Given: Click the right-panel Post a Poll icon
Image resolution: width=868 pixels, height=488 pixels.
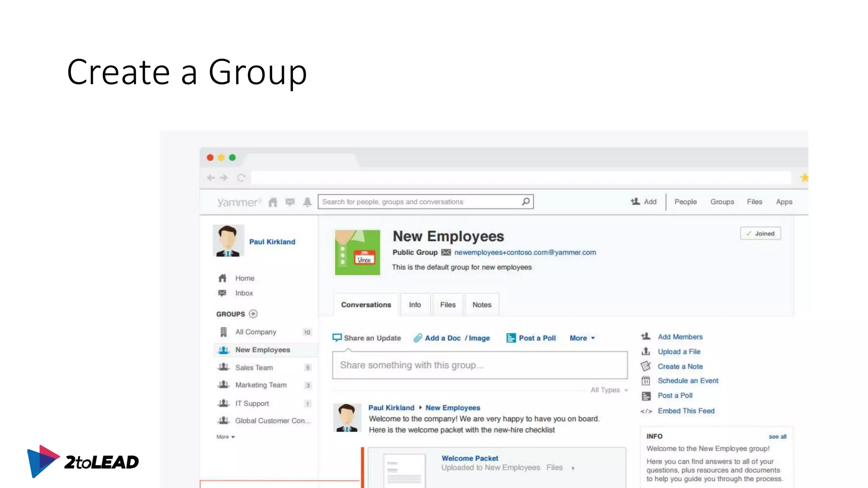Looking at the screenshot, I should tap(646, 396).
